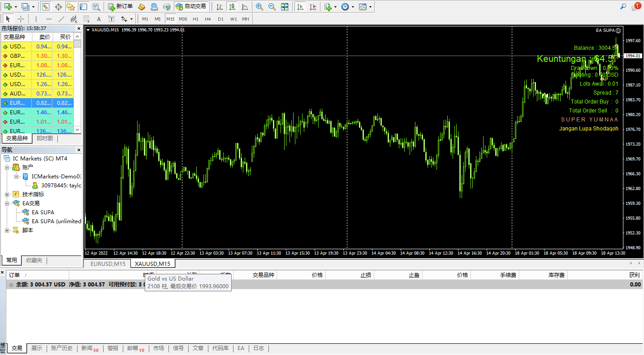Switch to the EURUSD,M15 chart tab
Viewport: 644px width, 355px height.
click(x=108, y=264)
